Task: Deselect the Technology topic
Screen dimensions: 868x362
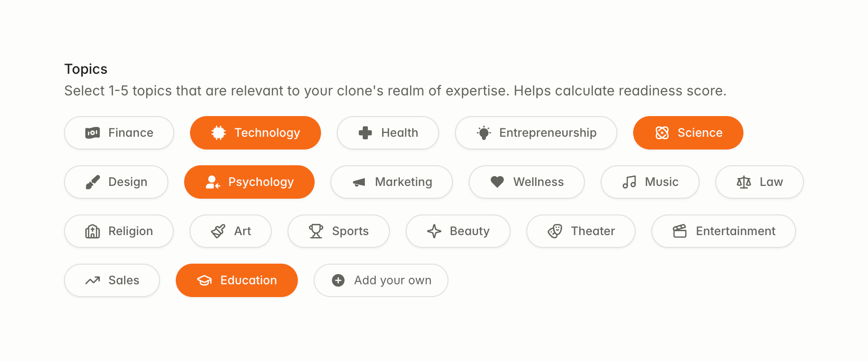Action: pyautogui.click(x=255, y=133)
